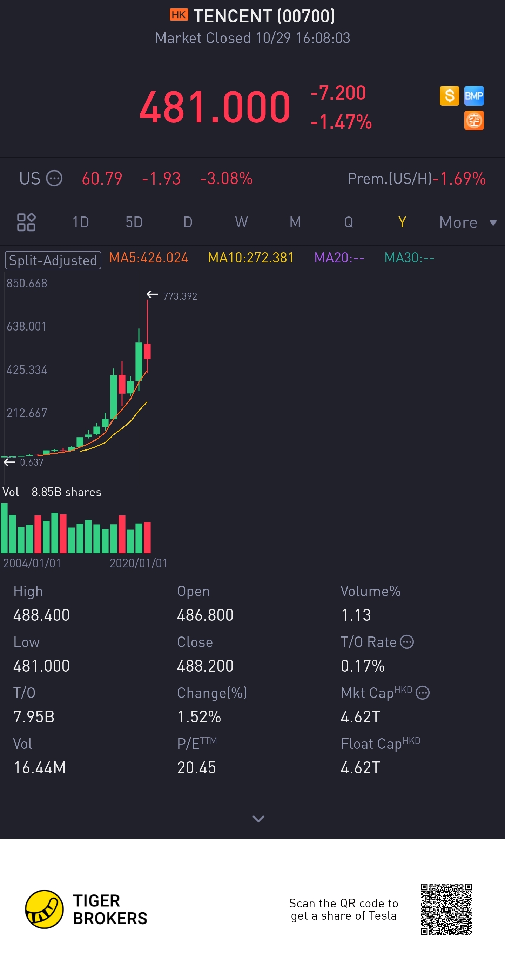This screenshot has height=980, width=505.
Task: Tap the High value 488.400
Action: [41, 615]
